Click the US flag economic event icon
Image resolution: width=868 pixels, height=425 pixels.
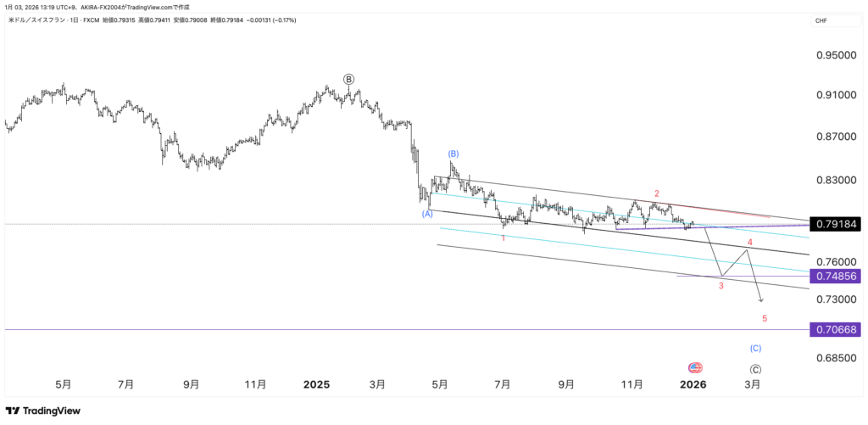[x=695, y=368]
